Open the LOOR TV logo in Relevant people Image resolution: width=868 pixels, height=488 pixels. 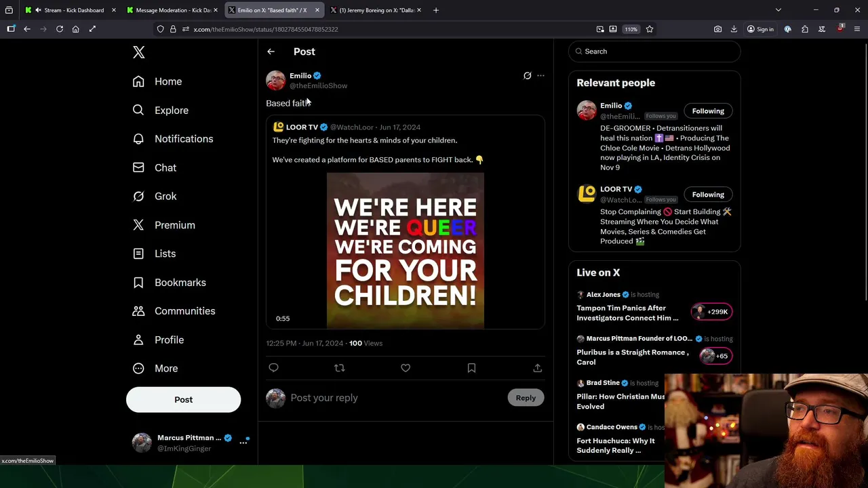tap(587, 194)
